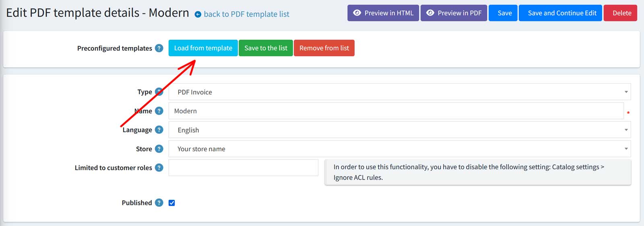Click Preview in PDF button
The height and width of the screenshot is (226, 644).
pyautogui.click(x=454, y=13)
